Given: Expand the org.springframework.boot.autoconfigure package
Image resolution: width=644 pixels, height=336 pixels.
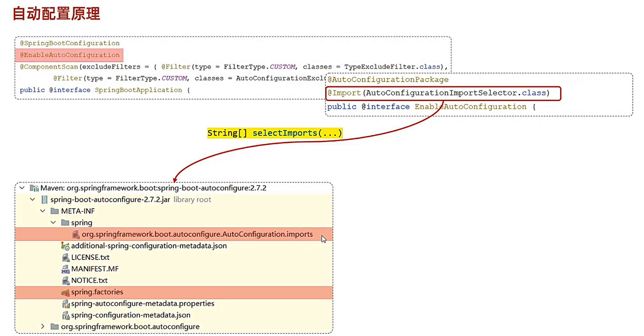Looking at the screenshot, I should 43,327.
